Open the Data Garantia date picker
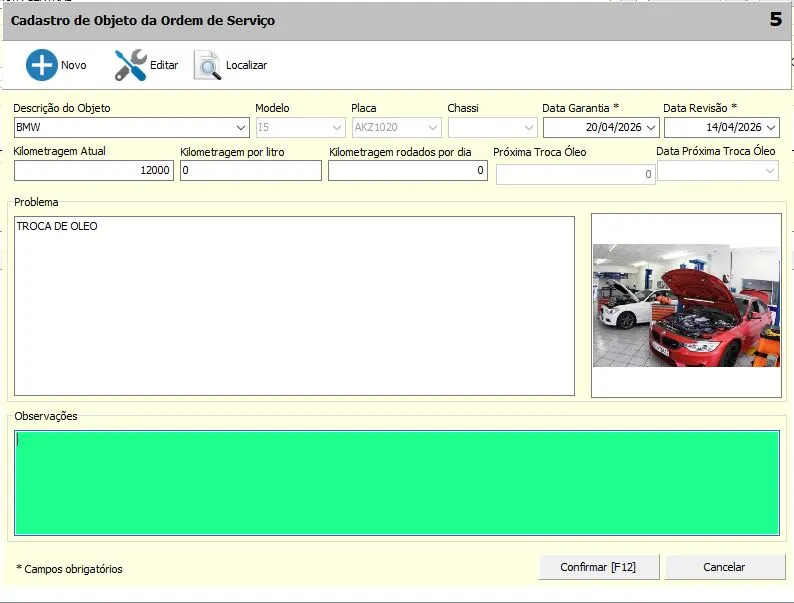 point(651,128)
